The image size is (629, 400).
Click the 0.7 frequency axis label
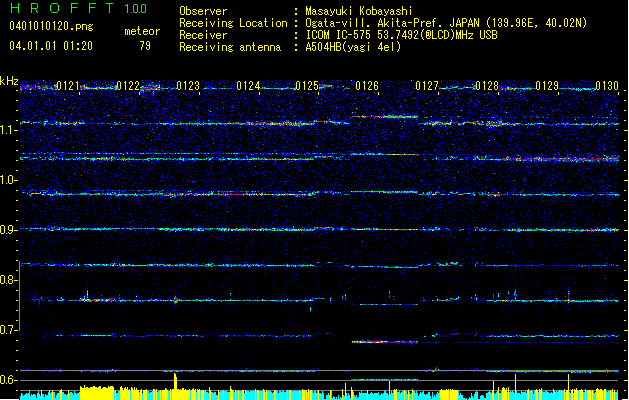pyautogui.click(x=8, y=330)
